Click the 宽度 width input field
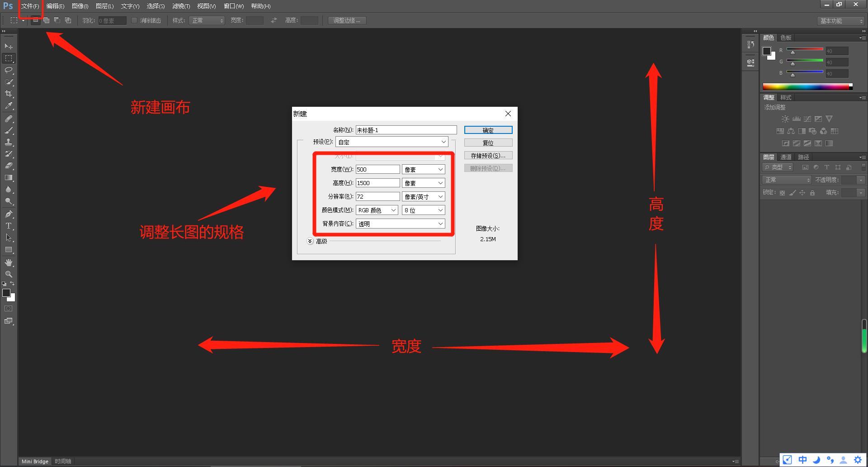The height and width of the screenshot is (467, 868). (x=377, y=169)
